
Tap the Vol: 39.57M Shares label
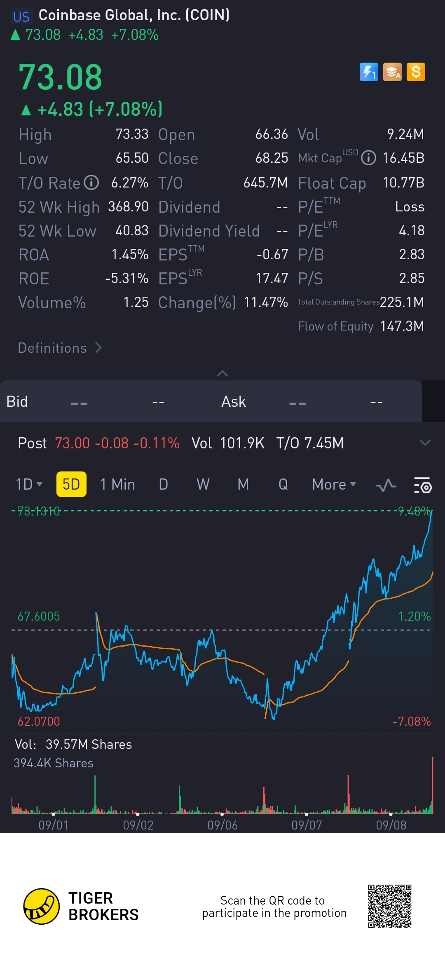click(x=73, y=745)
